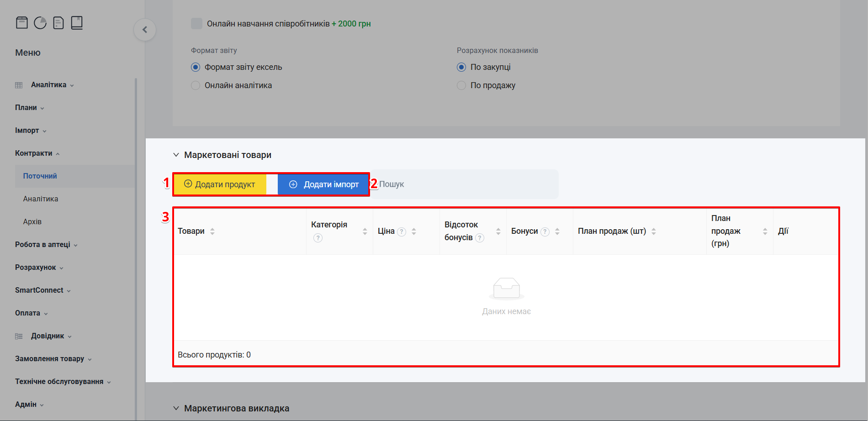
Task: Click help icon next to Ціна column
Action: (x=402, y=232)
